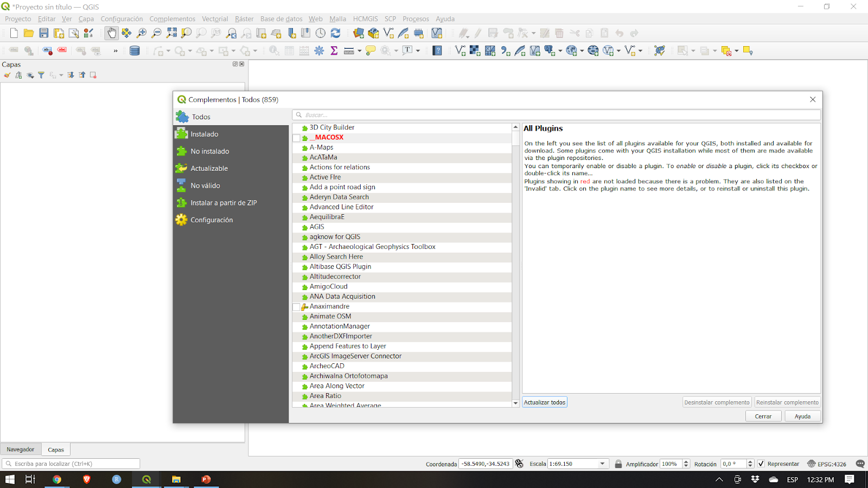This screenshot has height=488, width=868.
Task: Open a project with the folder icon
Action: (x=28, y=33)
